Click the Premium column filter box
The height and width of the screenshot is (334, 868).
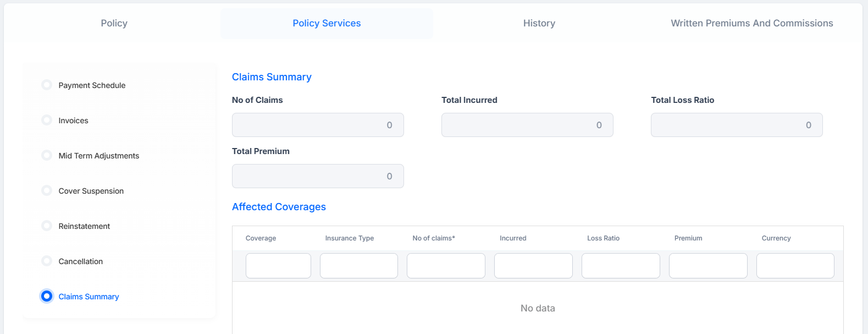click(x=708, y=266)
